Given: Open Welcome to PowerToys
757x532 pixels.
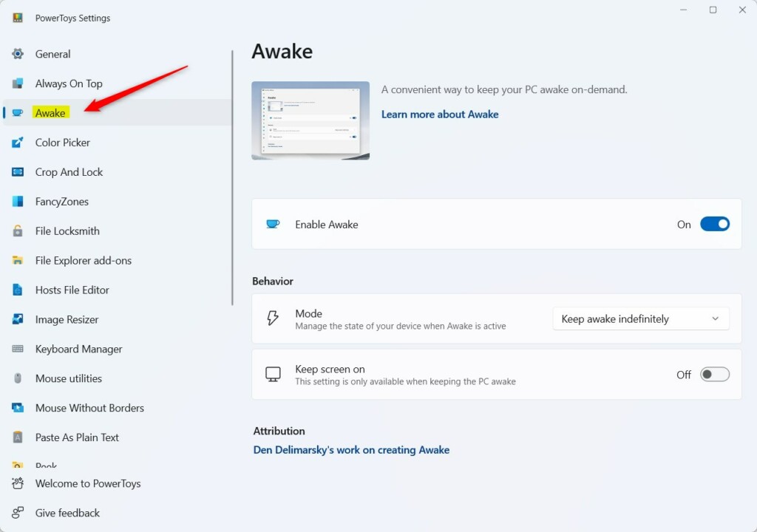Looking at the screenshot, I should 118,483.
